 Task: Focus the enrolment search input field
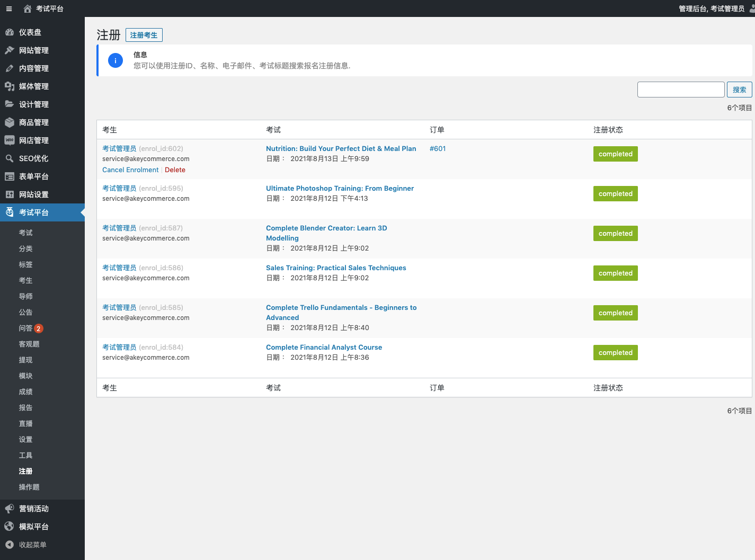point(680,90)
